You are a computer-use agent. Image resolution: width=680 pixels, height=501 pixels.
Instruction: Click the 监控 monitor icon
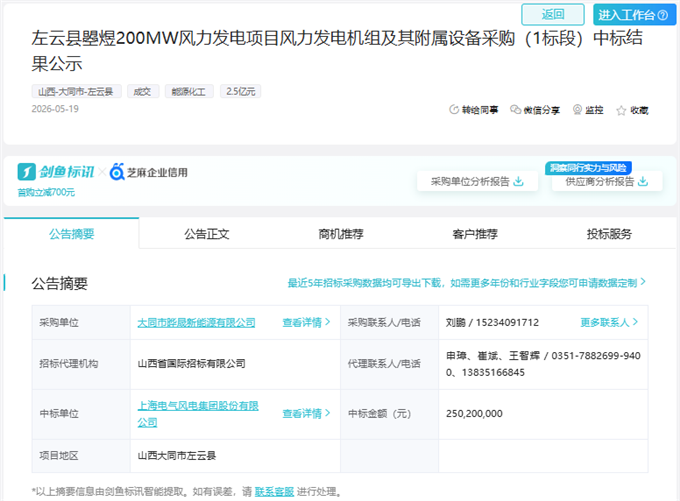[x=577, y=110]
